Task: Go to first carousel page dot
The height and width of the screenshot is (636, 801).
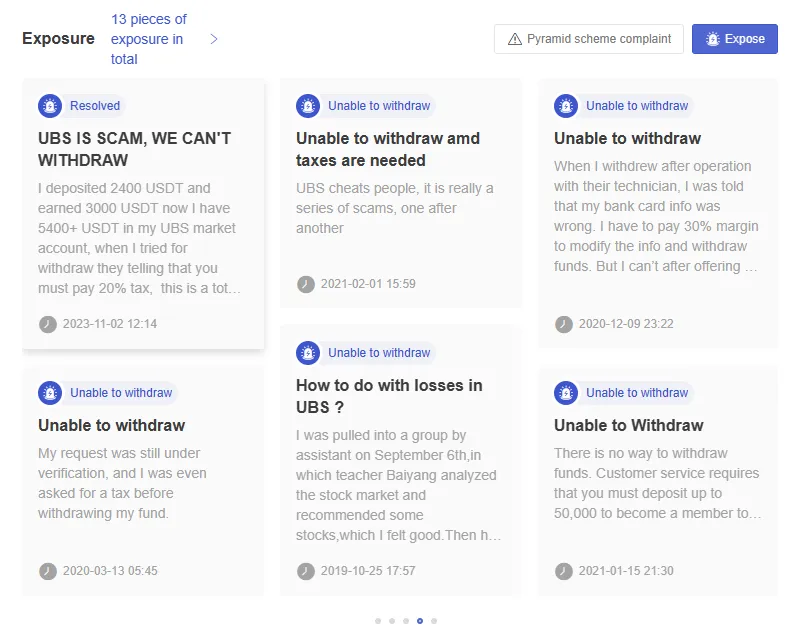Action: pos(378,621)
